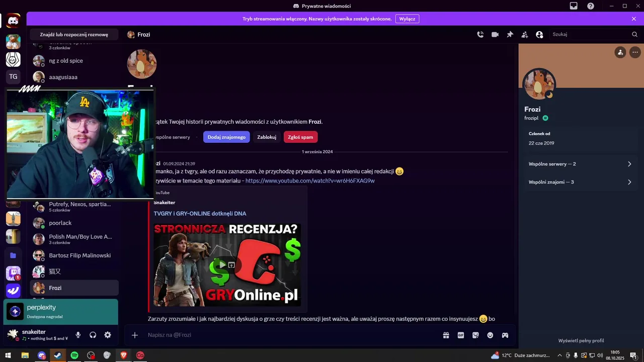
Task: Open the GIF picker
Action: [460, 335]
